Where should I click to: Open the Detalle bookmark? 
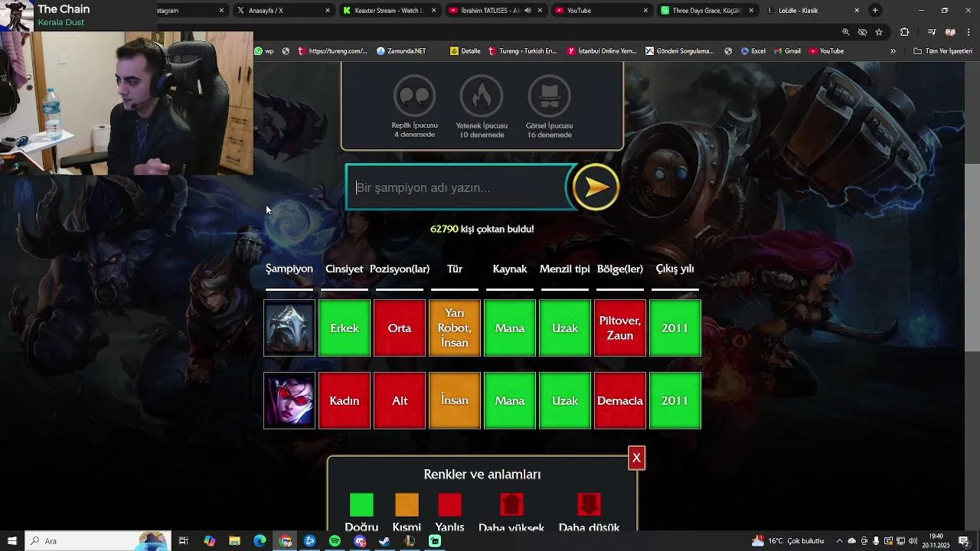(x=465, y=51)
